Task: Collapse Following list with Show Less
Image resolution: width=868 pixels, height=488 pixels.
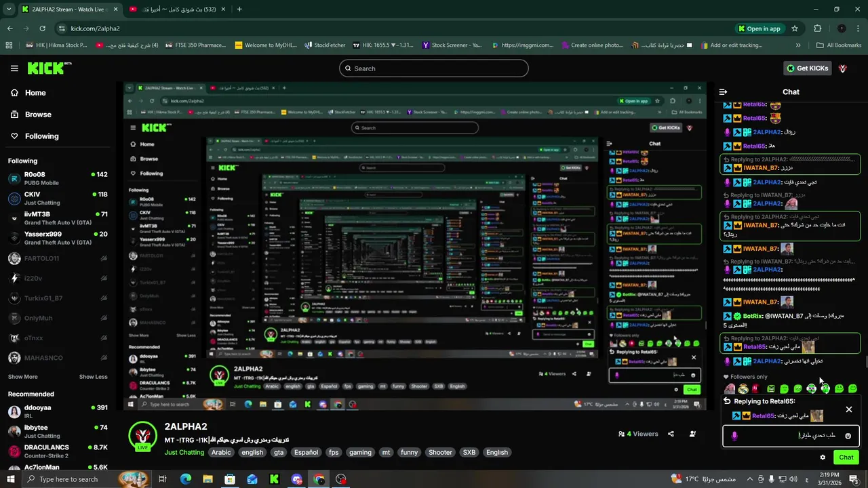Action: [x=93, y=377]
